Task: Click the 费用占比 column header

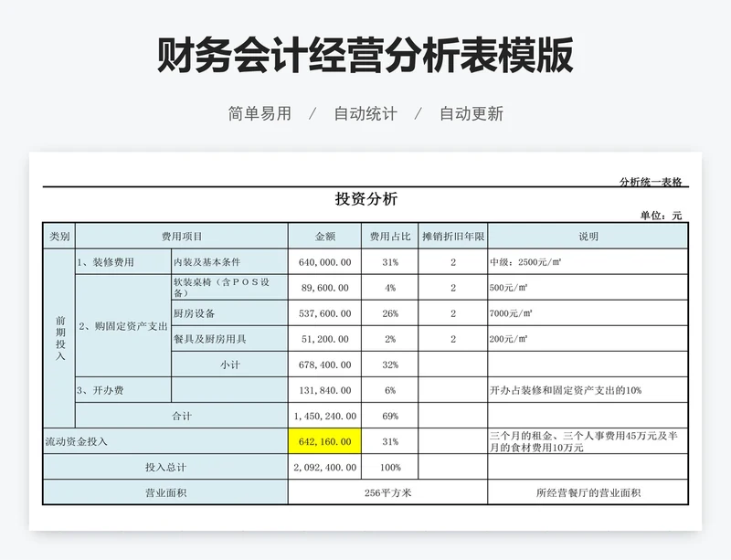Action: pos(390,236)
